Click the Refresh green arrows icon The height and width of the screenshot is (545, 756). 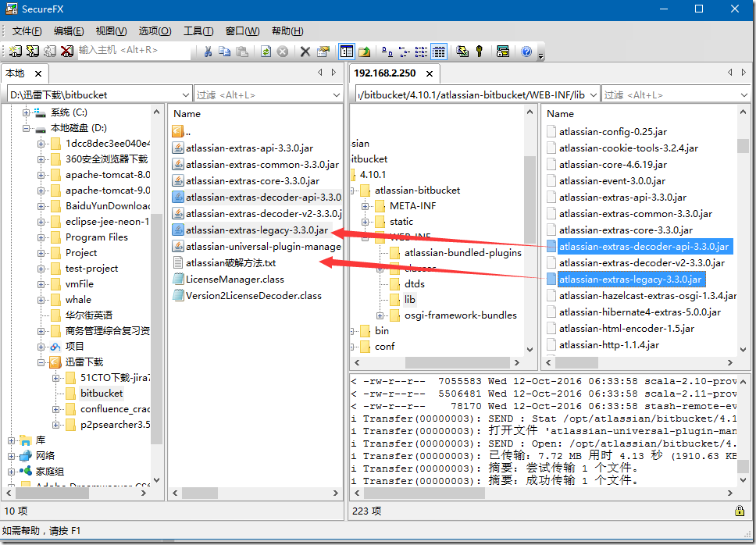point(266,52)
